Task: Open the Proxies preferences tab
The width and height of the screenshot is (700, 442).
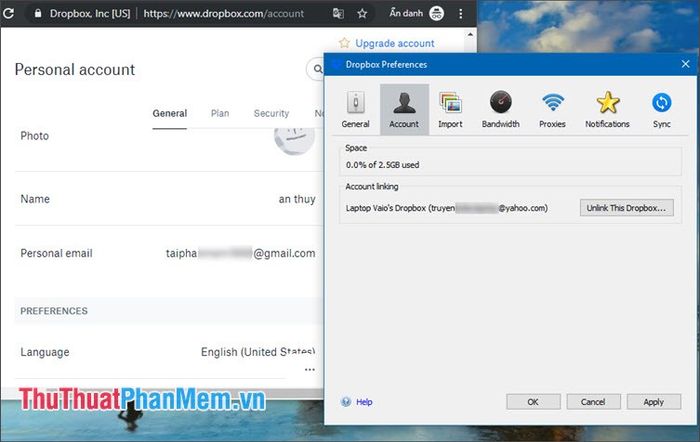Action: (x=552, y=110)
